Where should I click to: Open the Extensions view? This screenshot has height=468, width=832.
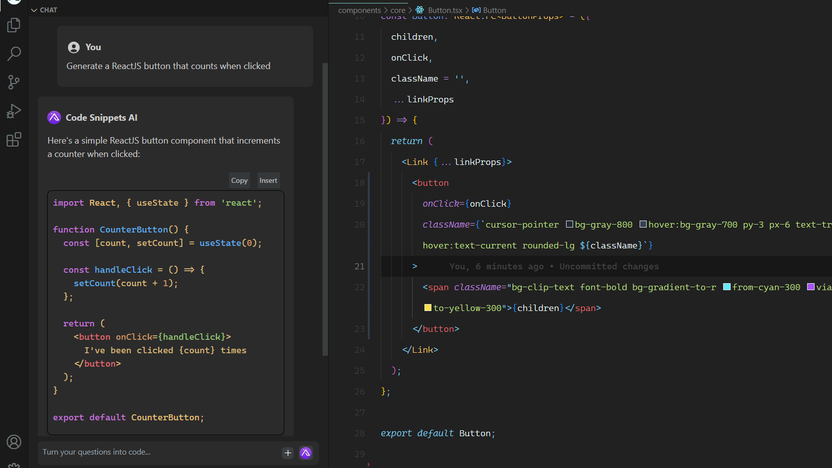(x=14, y=140)
